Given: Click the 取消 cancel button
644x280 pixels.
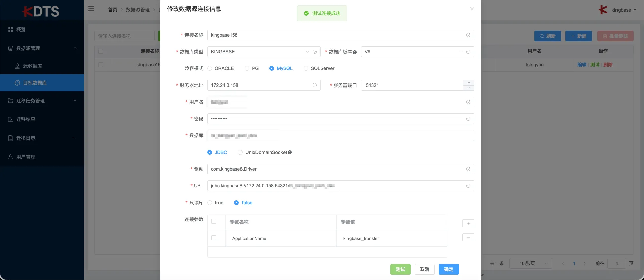Looking at the screenshot, I should pyautogui.click(x=424, y=269).
